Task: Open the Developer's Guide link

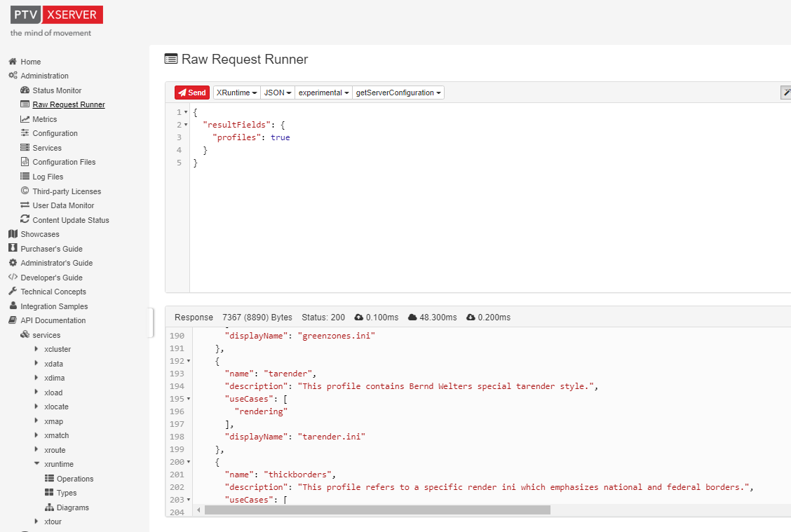Action: pyautogui.click(x=51, y=278)
